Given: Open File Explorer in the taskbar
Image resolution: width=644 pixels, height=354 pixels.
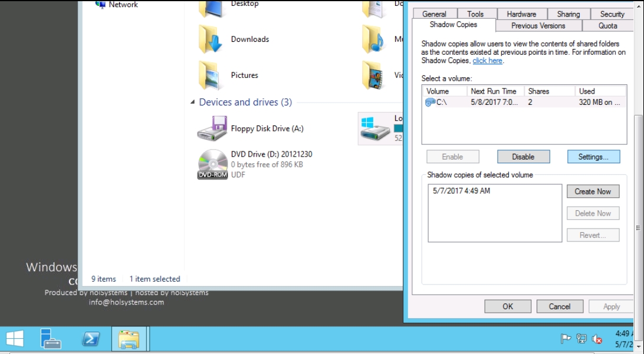Looking at the screenshot, I should point(129,339).
